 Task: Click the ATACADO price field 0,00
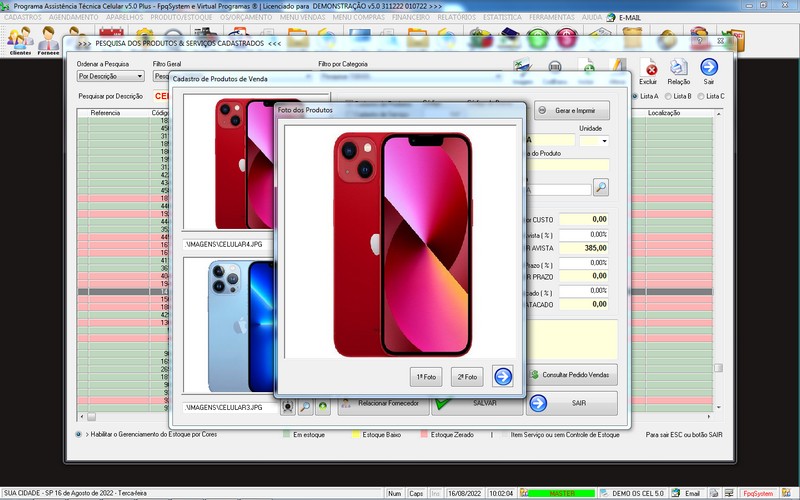pos(584,305)
